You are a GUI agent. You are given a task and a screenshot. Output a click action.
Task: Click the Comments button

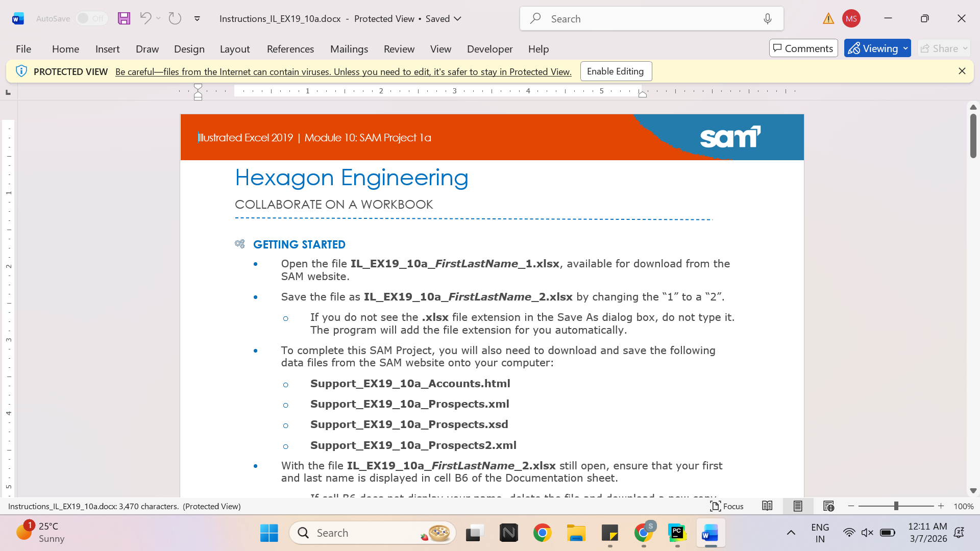point(803,48)
